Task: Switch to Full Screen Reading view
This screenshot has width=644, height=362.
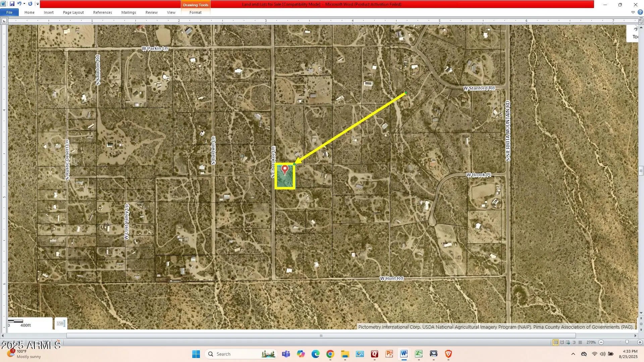Action: click(562, 342)
